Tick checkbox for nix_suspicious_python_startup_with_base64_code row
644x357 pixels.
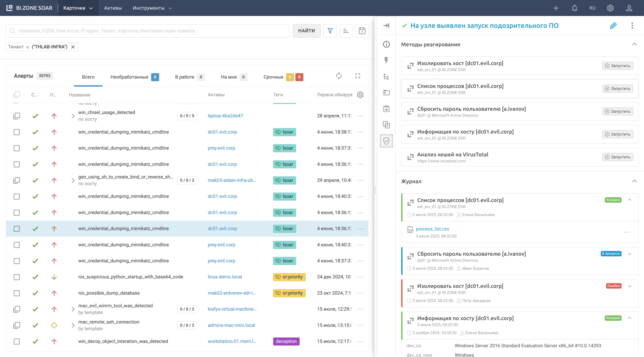(17, 277)
